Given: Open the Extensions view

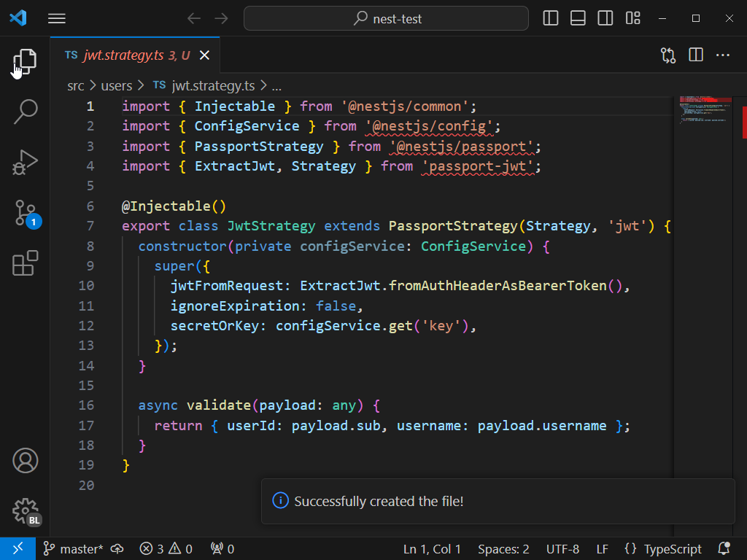Looking at the screenshot, I should coord(25,263).
